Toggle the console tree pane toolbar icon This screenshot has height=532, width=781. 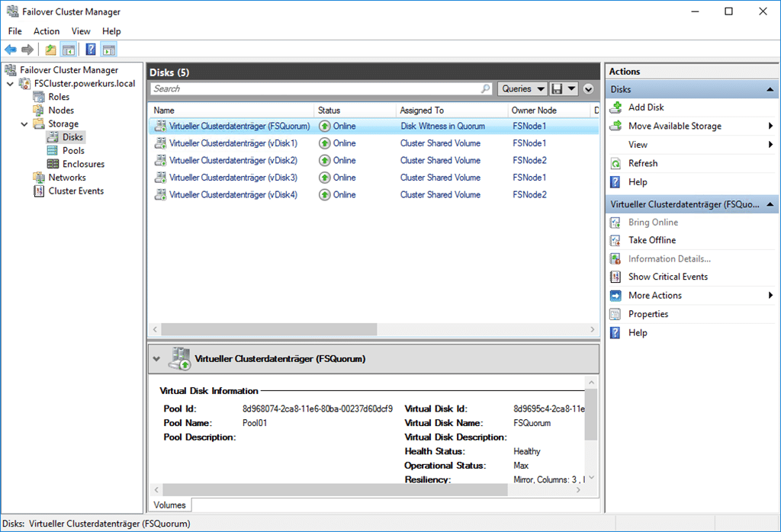tap(68, 50)
